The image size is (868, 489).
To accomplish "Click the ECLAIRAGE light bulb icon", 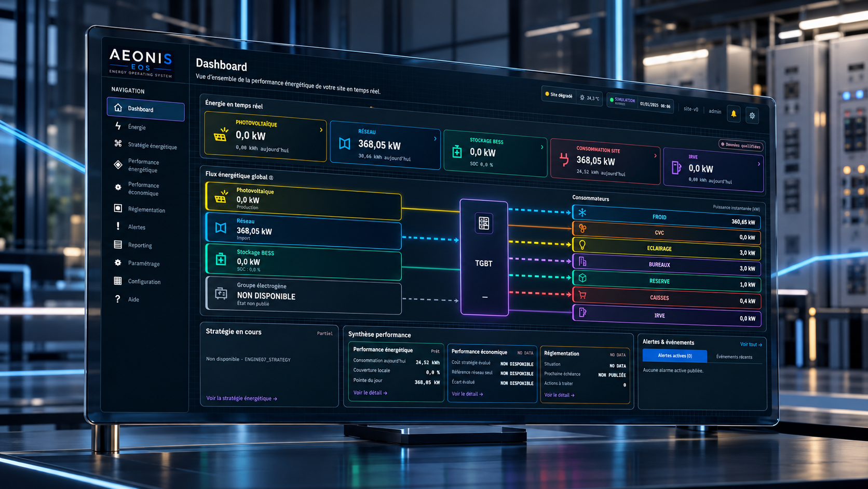I will pos(582,244).
